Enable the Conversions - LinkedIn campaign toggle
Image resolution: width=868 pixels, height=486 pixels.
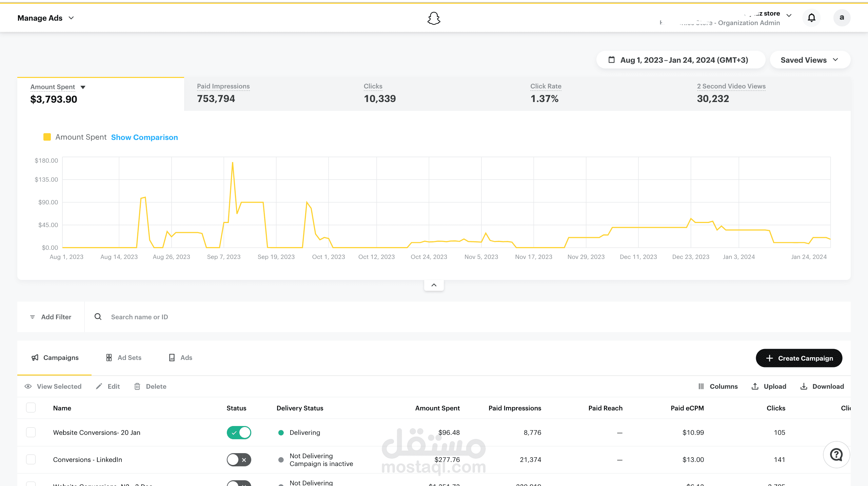pyautogui.click(x=239, y=460)
